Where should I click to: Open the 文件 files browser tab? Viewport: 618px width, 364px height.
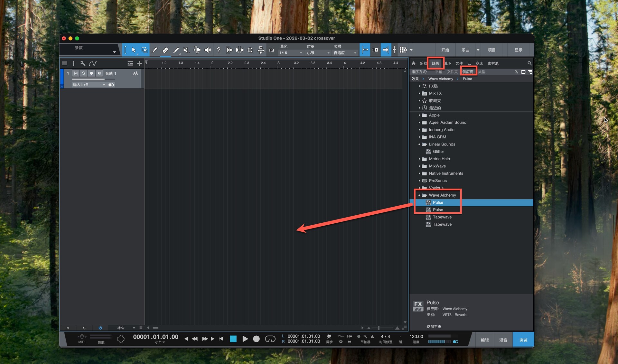coord(459,63)
